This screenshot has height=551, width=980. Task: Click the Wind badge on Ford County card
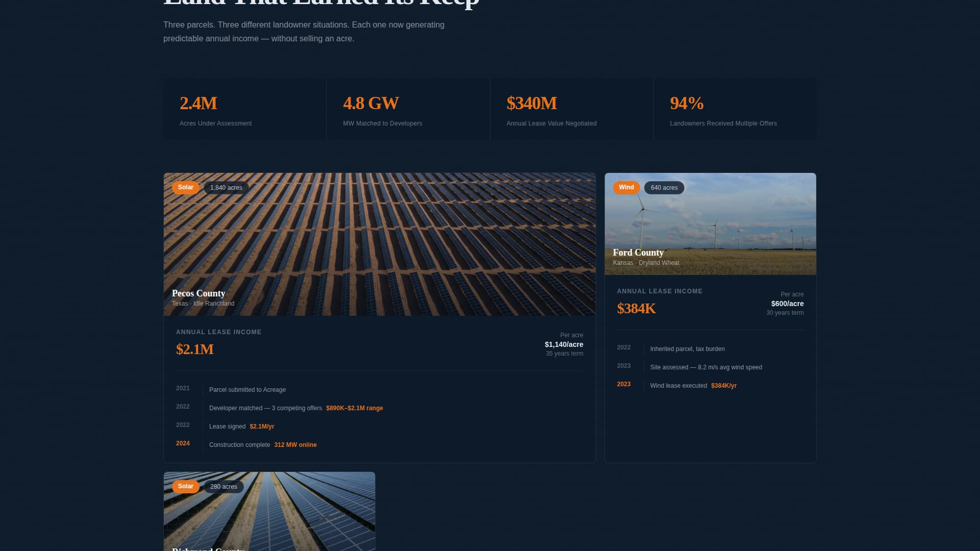pyautogui.click(x=626, y=187)
